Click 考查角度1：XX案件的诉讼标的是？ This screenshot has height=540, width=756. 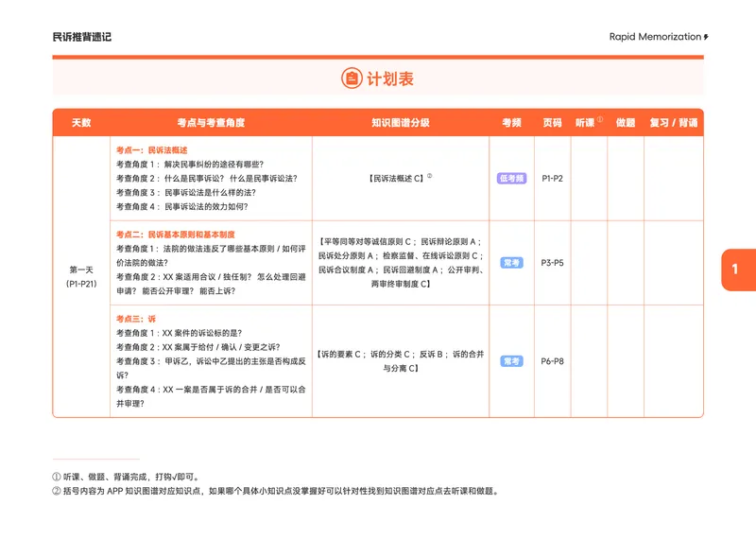[x=179, y=333]
